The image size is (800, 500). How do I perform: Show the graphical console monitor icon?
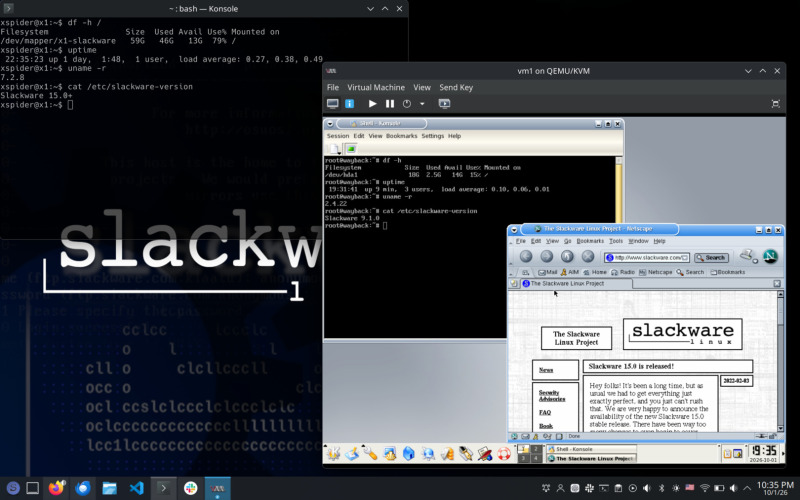coord(333,104)
